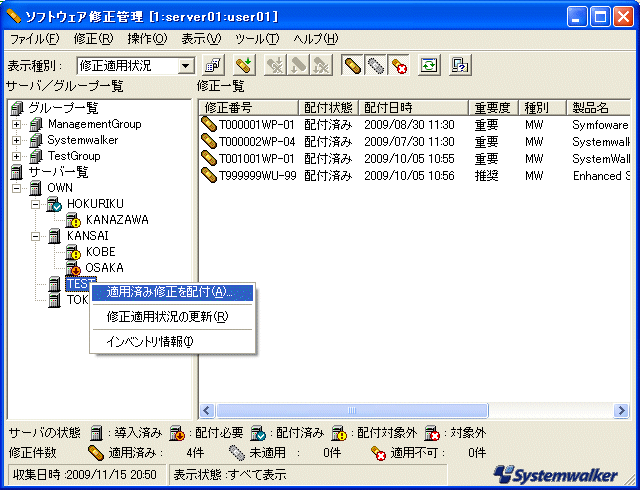Collapse the KANSAI node
The image size is (640, 490).
36,236
